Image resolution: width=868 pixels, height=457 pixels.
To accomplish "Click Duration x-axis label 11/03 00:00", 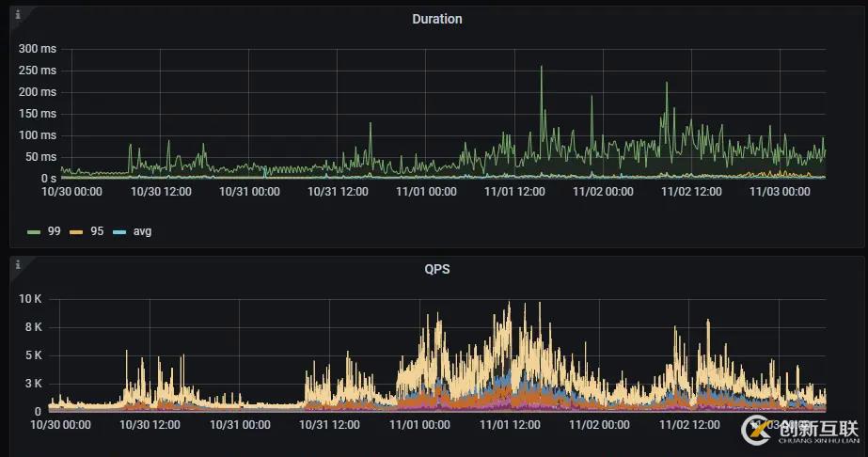I will 780,192.
